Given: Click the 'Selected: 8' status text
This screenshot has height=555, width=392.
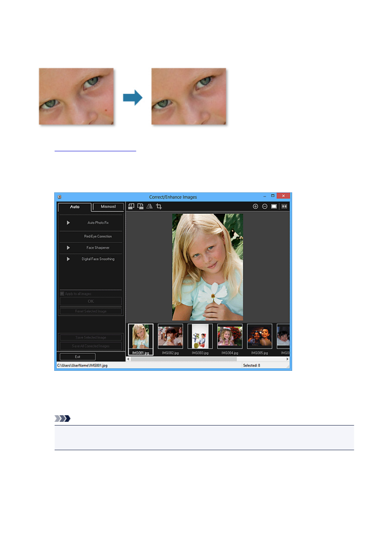Looking at the screenshot, I should pyautogui.click(x=251, y=365).
